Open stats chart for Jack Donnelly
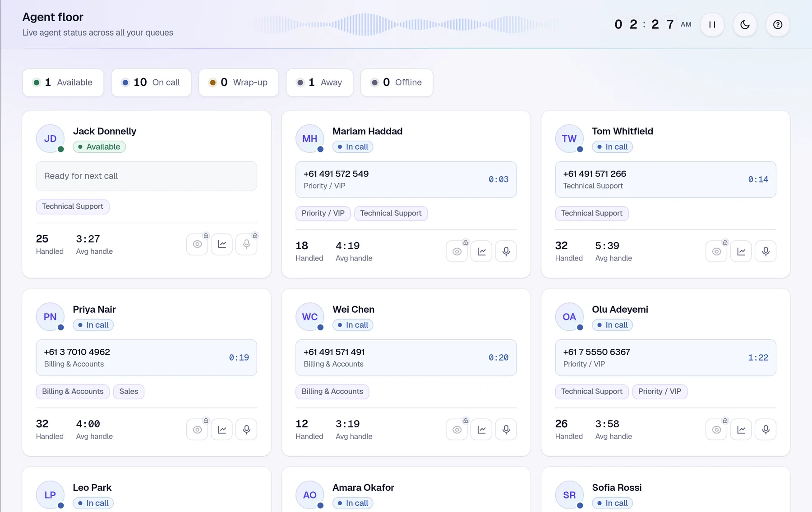Image resolution: width=812 pixels, height=512 pixels. [x=222, y=244]
